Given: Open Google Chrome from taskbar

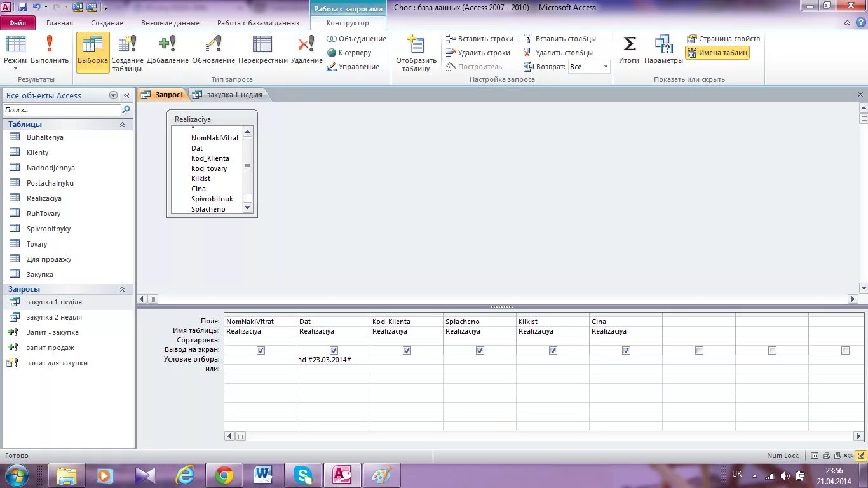Looking at the screenshot, I should [x=224, y=475].
